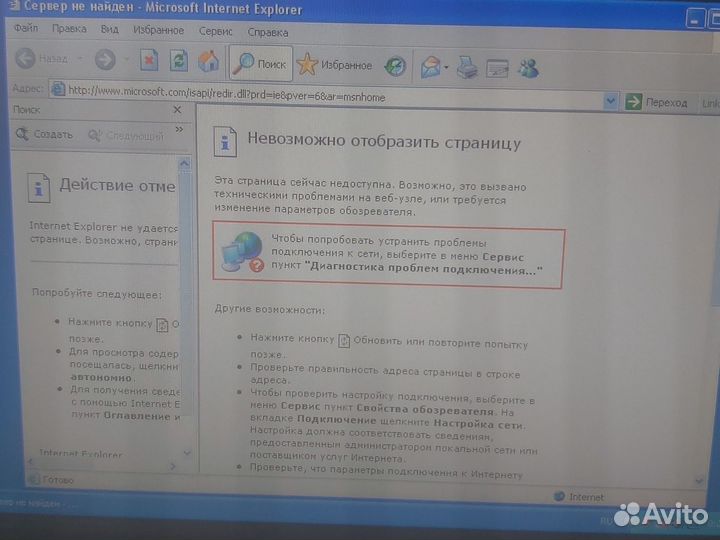Open the Избранное menu
The image size is (720, 540).
point(158,30)
